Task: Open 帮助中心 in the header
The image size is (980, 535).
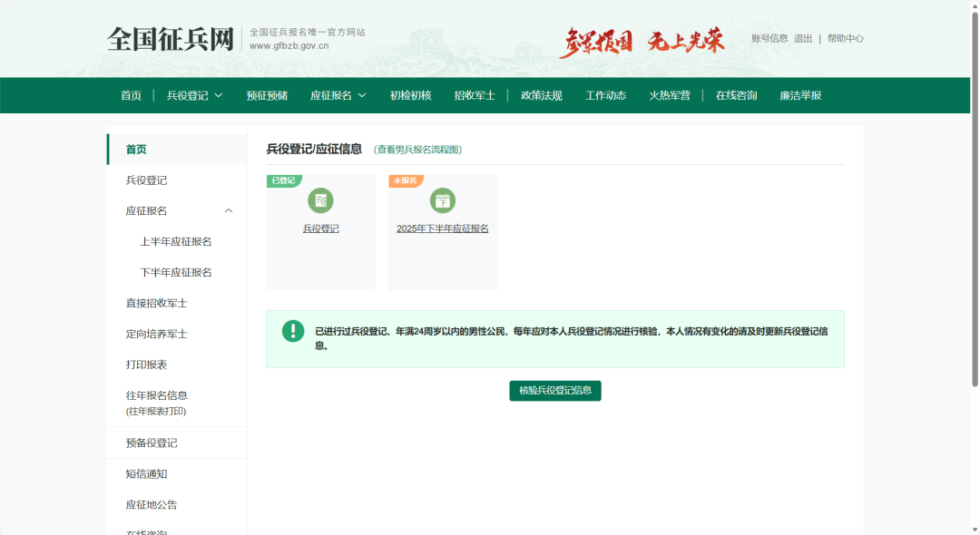Action: click(x=845, y=39)
